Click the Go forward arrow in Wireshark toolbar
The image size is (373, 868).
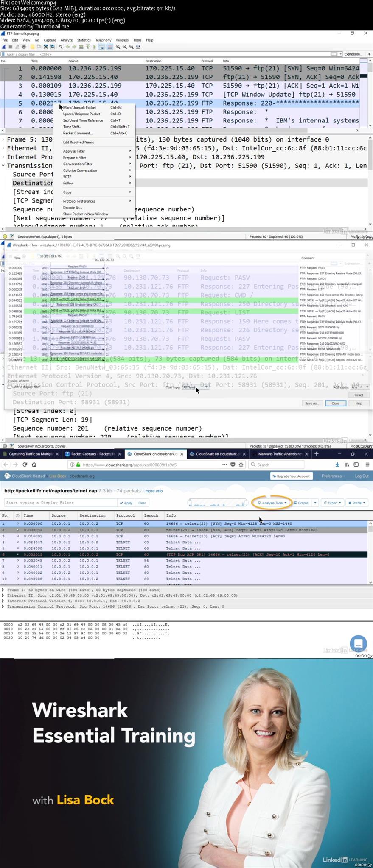pos(74,47)
